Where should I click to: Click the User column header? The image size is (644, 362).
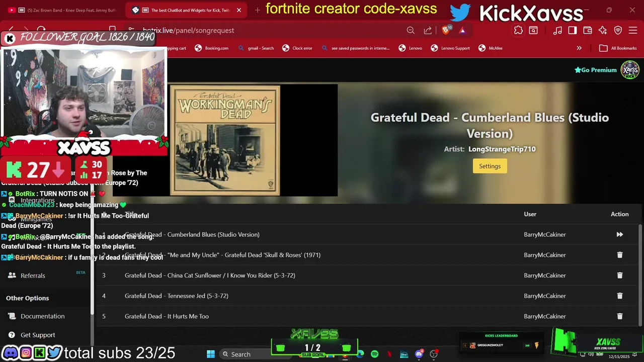pos(530,214)
